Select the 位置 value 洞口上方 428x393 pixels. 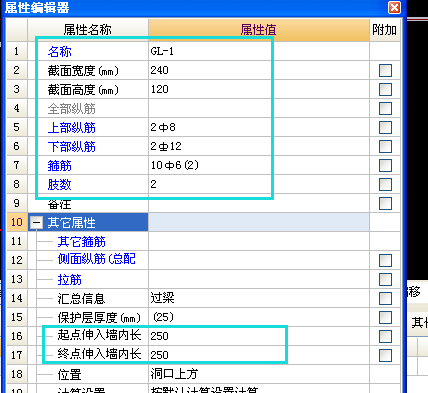pos(259,374)
